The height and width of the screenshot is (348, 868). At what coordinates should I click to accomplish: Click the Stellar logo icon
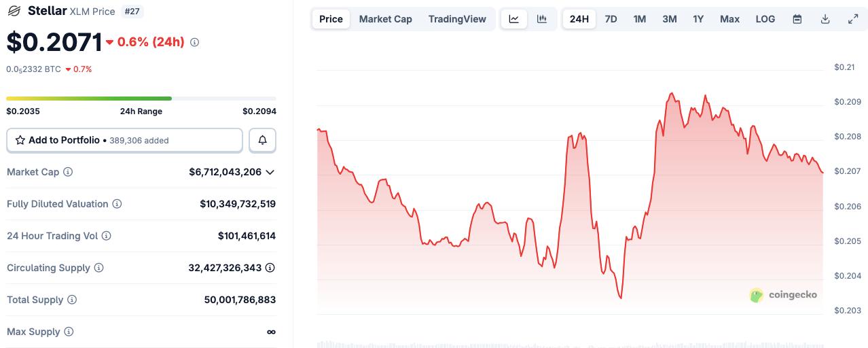[x=14, y=11]
